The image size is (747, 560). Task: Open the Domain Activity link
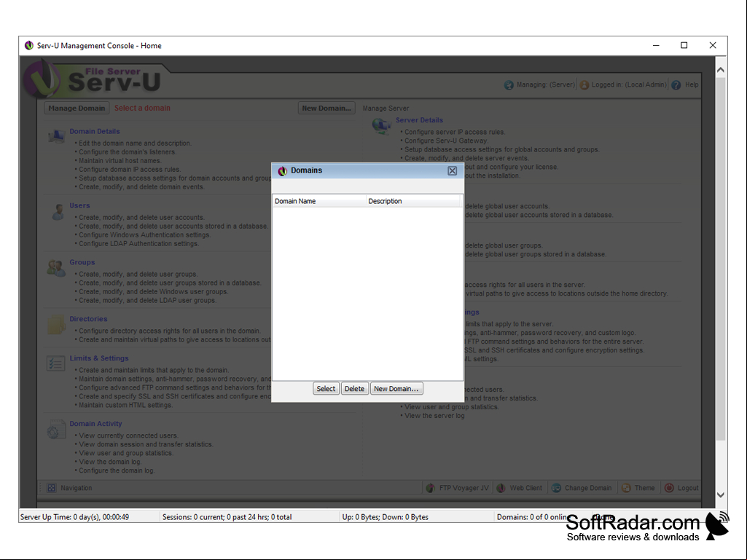95,424
